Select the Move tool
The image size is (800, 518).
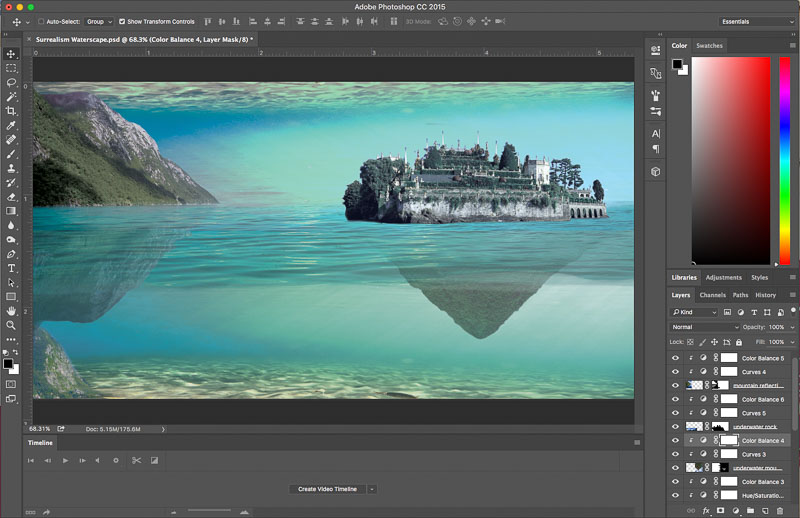coord(11,54)
